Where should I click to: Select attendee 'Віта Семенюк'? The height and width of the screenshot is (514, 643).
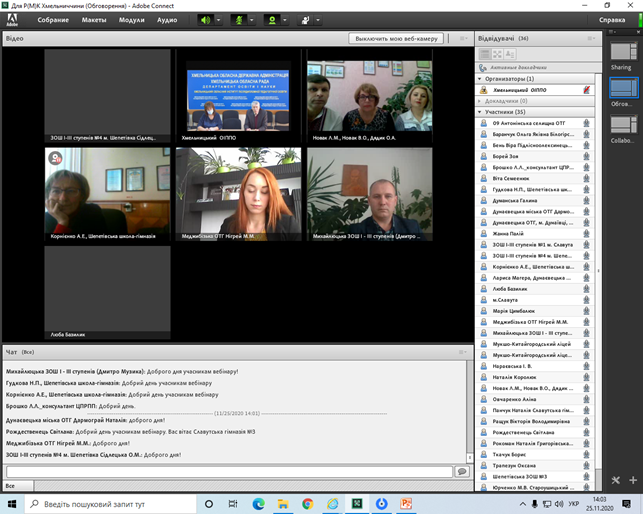click(535, 178)
